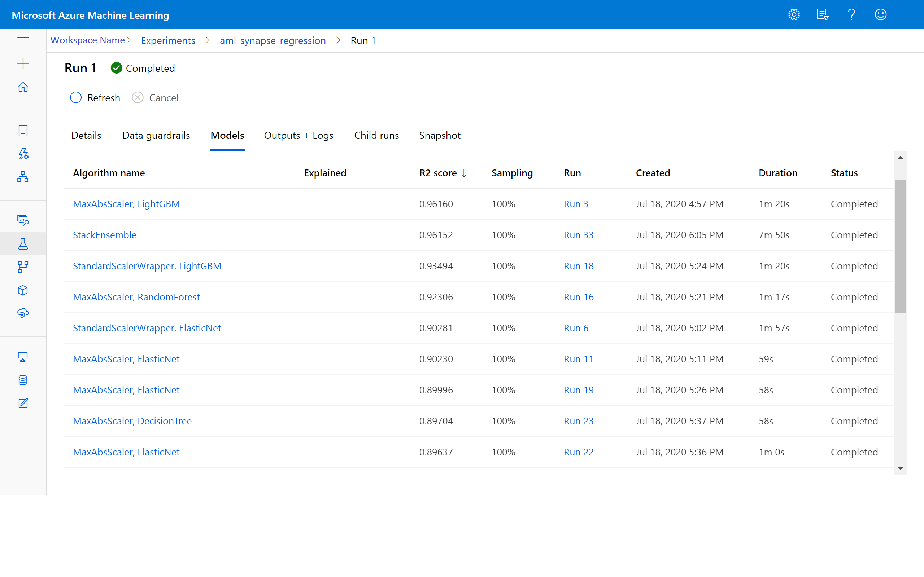Image resolution: width=924 pixels, height=577 pixels.
Task: Click the compute/clusters icon in sidebar
Action: (x=23, y=357)
